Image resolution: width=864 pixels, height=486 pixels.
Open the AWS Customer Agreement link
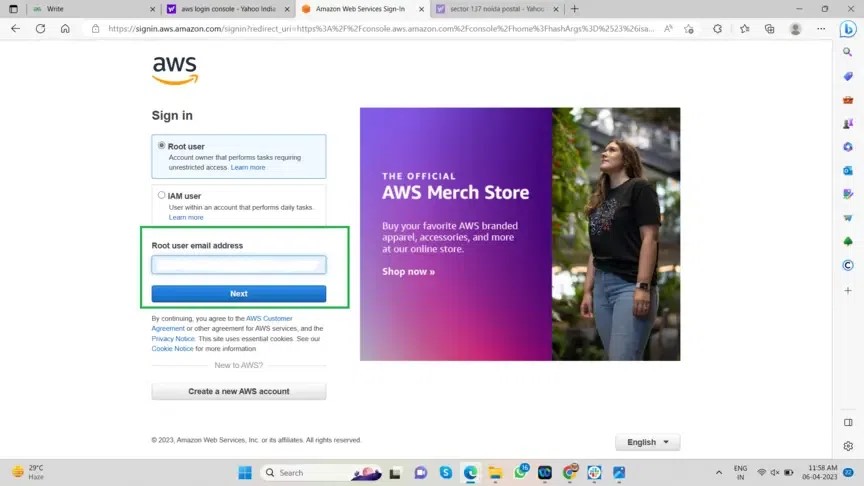coord(268,319)
